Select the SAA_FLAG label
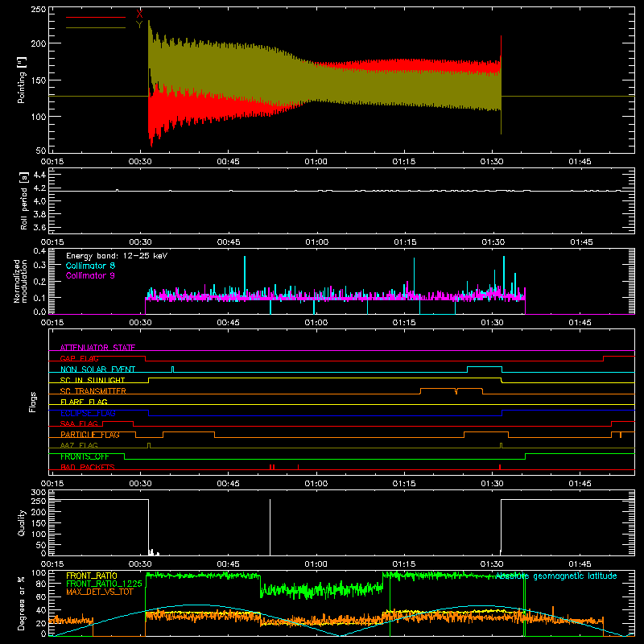 [x=79, y=423]
